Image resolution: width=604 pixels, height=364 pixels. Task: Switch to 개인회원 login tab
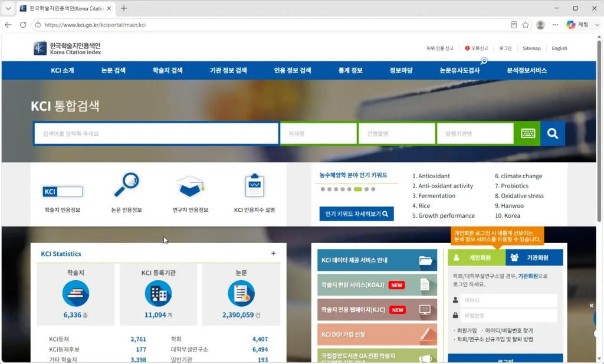pyautogui.click(x=477, y=257)
